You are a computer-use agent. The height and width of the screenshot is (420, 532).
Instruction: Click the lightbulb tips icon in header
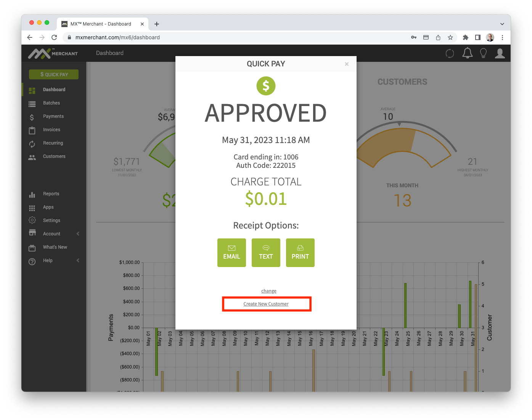[x=483, y=53]
